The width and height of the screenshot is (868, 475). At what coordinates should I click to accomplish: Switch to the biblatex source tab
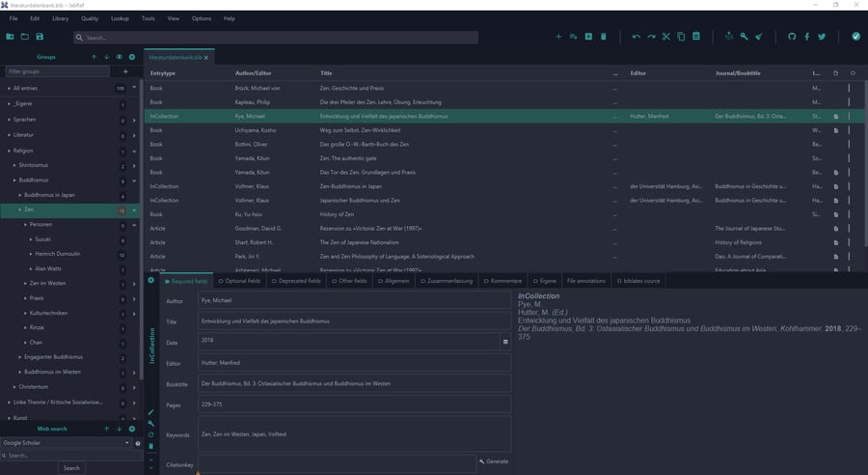(x=638, y=281)
